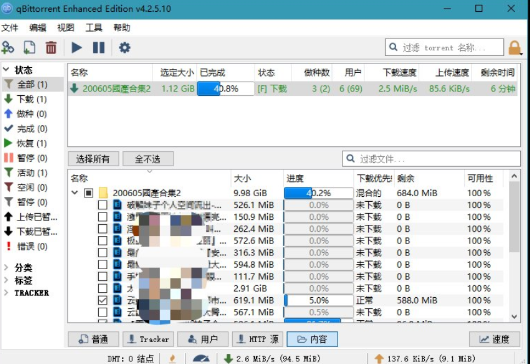Focus the 过滤 torrent 名称 search field
This screenshot has height=364, width=530.
point(444,47)
